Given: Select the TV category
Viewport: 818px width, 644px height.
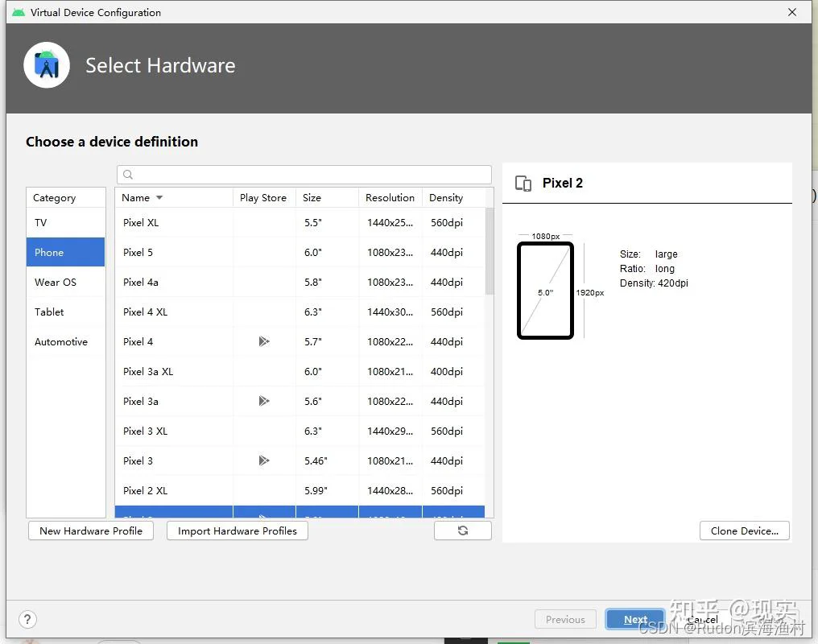Looking at the screenshot, I should pyautogui.click(x=66, y=223).
